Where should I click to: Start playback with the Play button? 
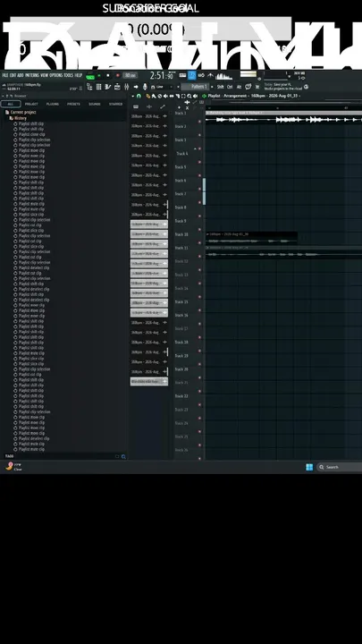coord(99,75)
